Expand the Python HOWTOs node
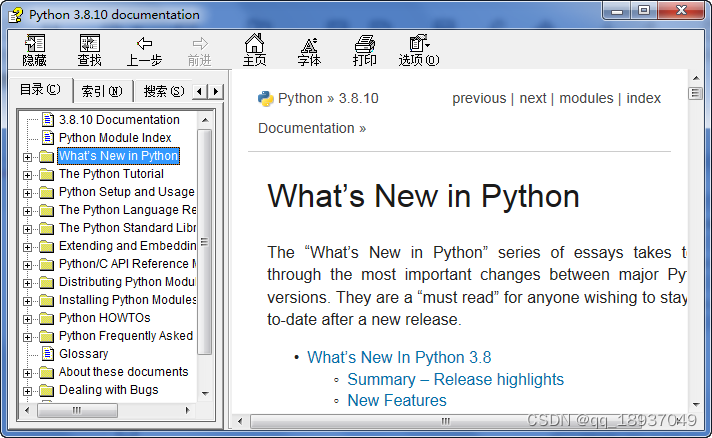The width and height of the screenshot is (712, 438). [28, 319]
